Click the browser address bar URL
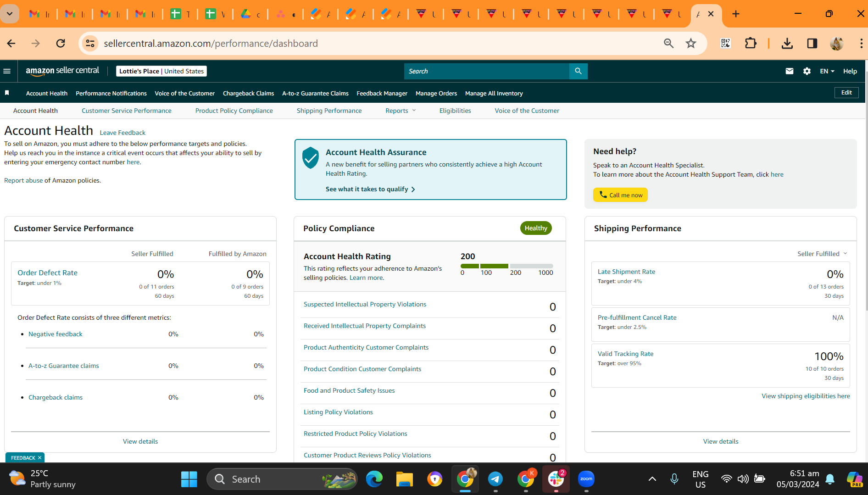Screen dimensions: 868x495 tap(211, 43)
